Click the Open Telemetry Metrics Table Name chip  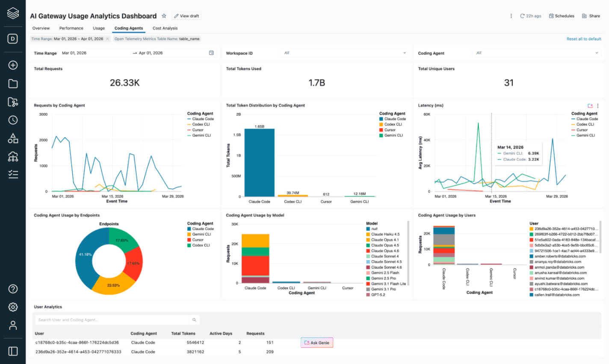(157, 39)
